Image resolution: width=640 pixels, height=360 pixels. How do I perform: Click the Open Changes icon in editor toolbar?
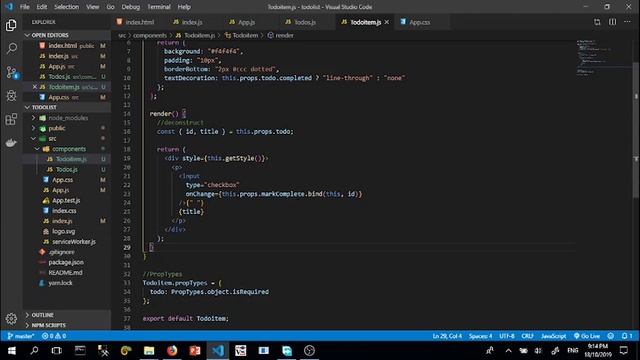point(597,22)
